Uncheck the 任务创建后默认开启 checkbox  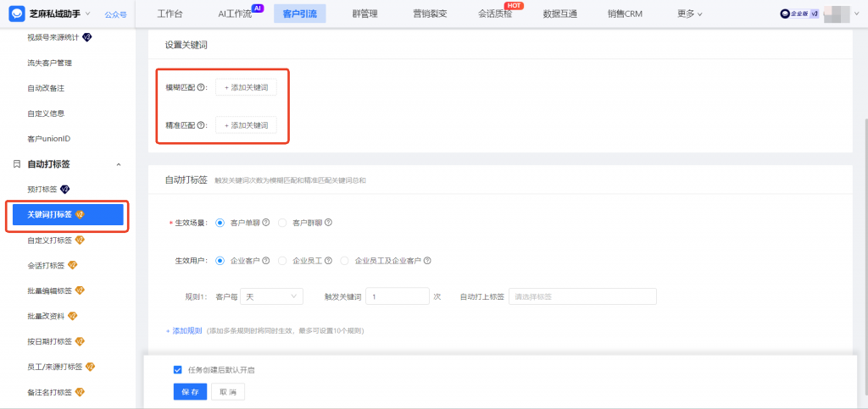(177, 370)
